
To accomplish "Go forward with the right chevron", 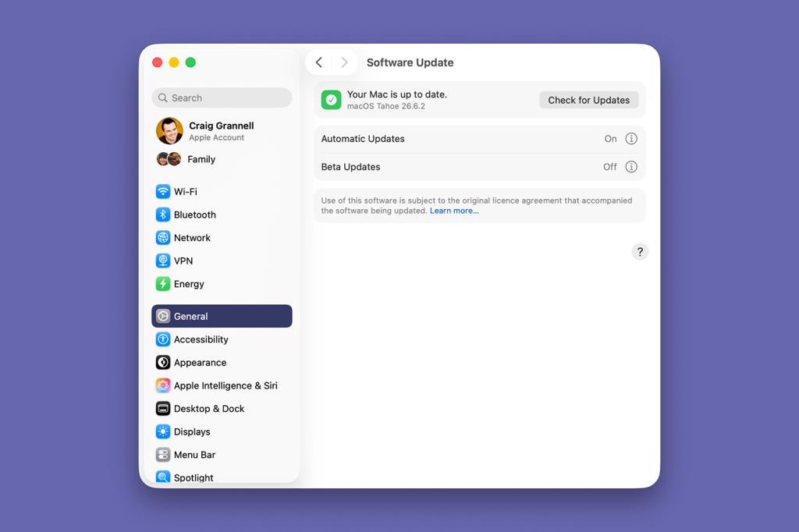I will click(344, 62).
